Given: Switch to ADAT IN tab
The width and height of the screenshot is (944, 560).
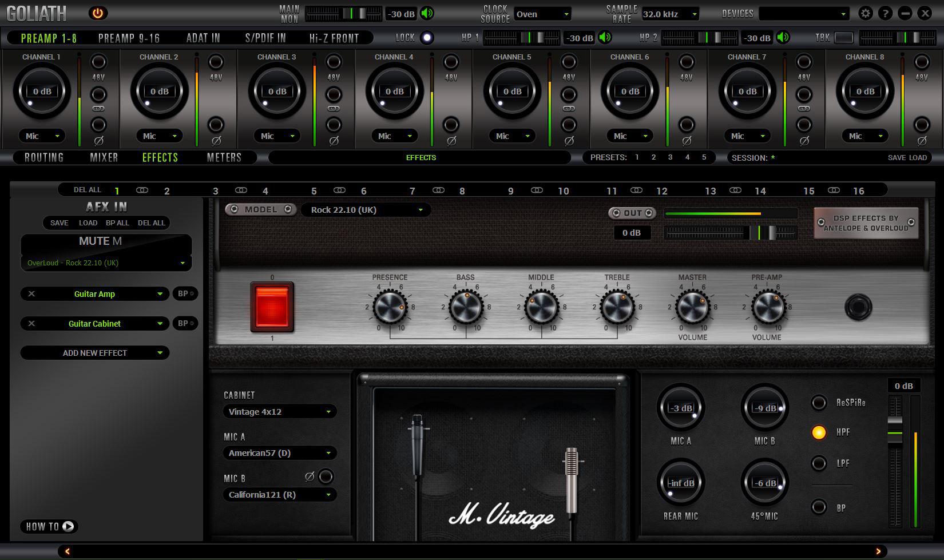Looking at the screenshot, I should (x=203, y=38).
